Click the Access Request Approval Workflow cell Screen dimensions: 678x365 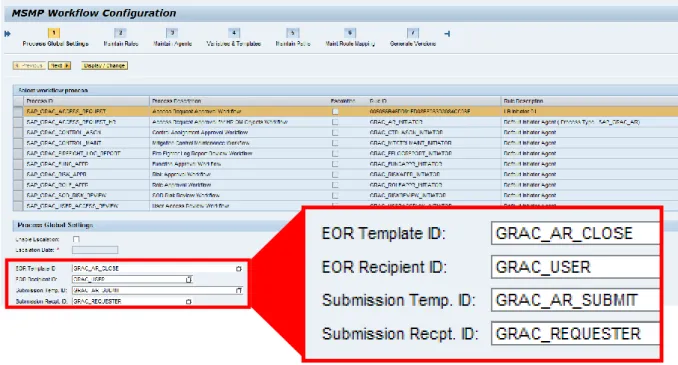(239, 112)
